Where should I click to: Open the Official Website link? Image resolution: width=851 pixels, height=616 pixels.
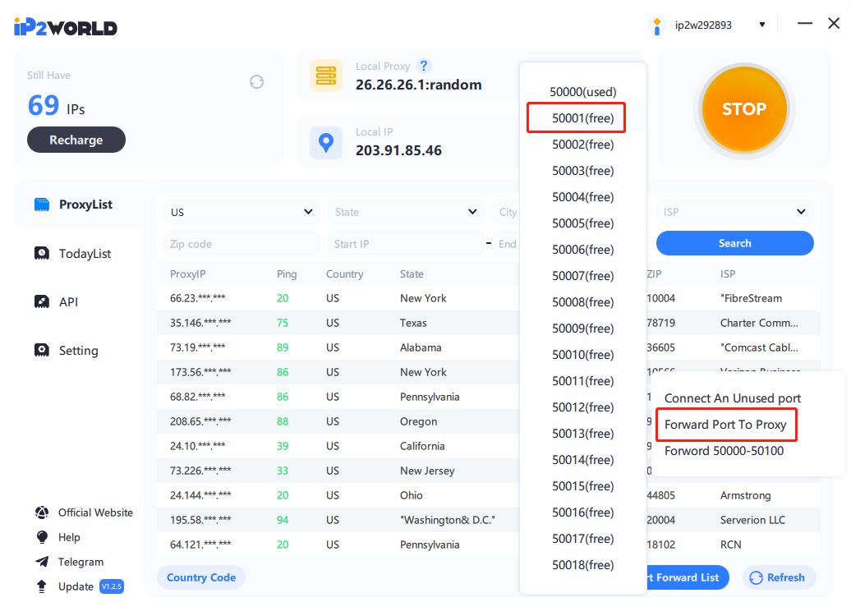pyautogui.click(x=95, y=513)
